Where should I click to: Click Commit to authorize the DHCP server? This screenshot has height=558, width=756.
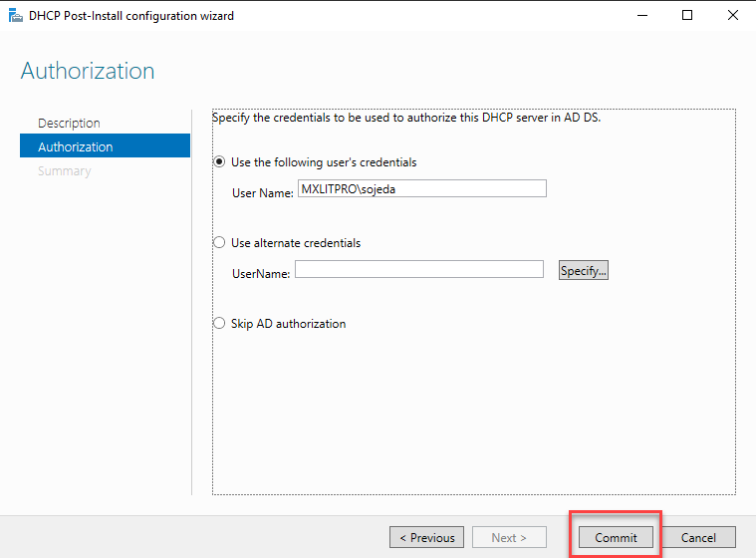click(616, 537)
